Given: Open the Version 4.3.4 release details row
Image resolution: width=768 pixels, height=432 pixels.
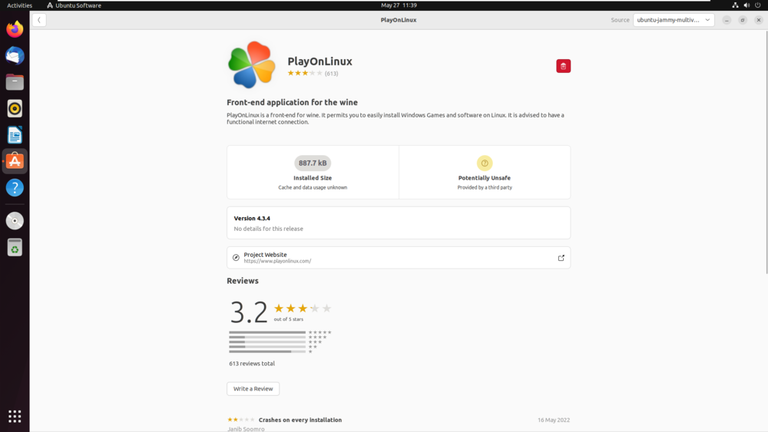Looking at the screenshot, I should point(399,223).
